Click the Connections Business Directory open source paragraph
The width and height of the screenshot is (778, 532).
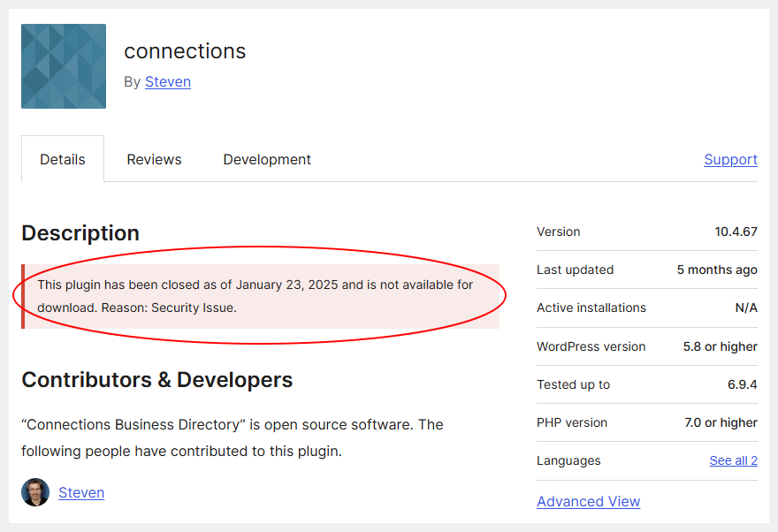click(x=233, y=437)
